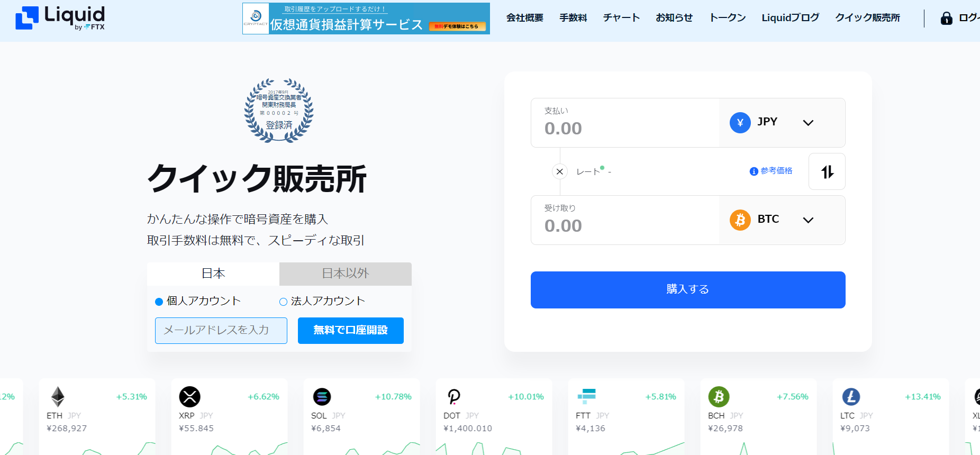Click the Litecoin LTC icon
This screenshot has width=980, height=455.
point(851,397)
